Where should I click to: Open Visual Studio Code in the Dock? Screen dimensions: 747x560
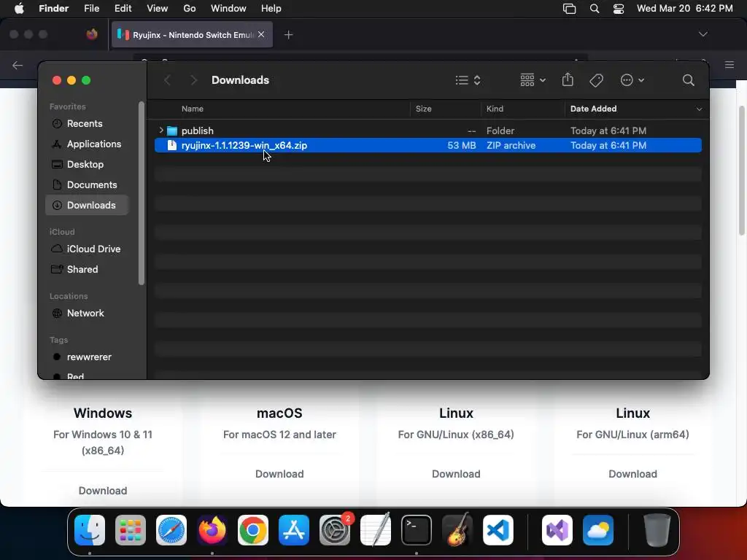pos(498,530)
